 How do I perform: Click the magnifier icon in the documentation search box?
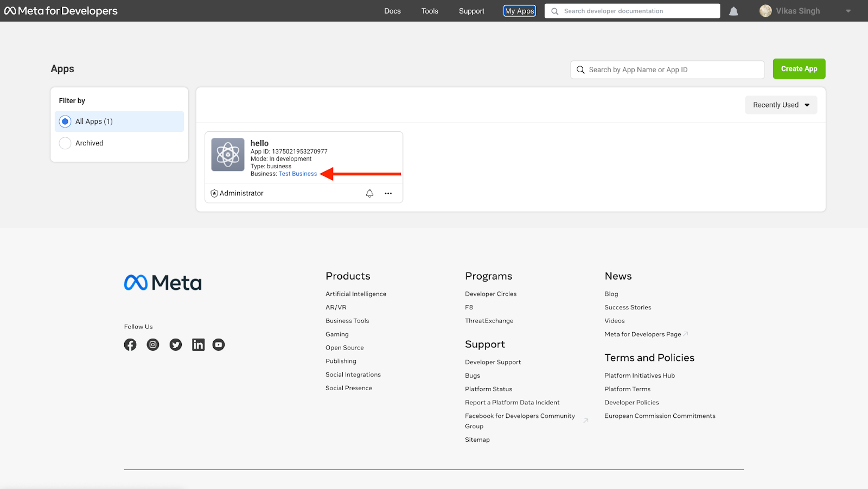click(554, 11)
